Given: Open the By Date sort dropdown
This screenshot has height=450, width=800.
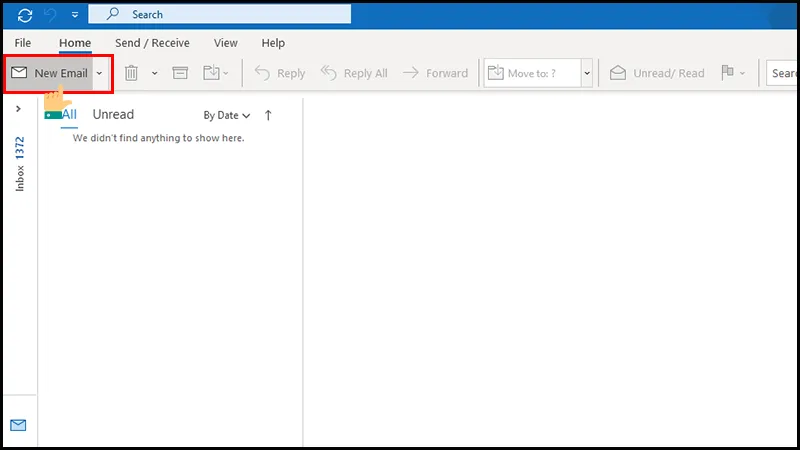Looking at the screenshot, I should click(x=226, y=115).
